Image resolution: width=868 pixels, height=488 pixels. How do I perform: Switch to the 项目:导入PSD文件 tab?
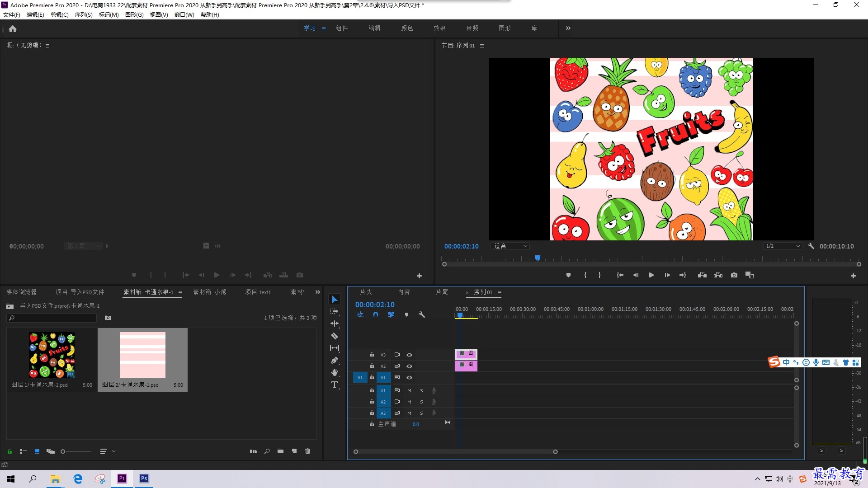(x=80, y=292)
